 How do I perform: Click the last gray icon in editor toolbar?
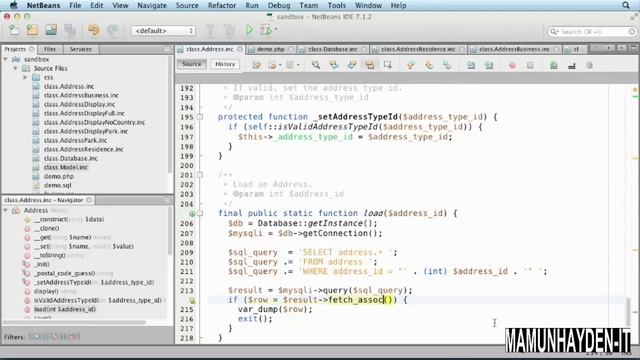(589, 65)
